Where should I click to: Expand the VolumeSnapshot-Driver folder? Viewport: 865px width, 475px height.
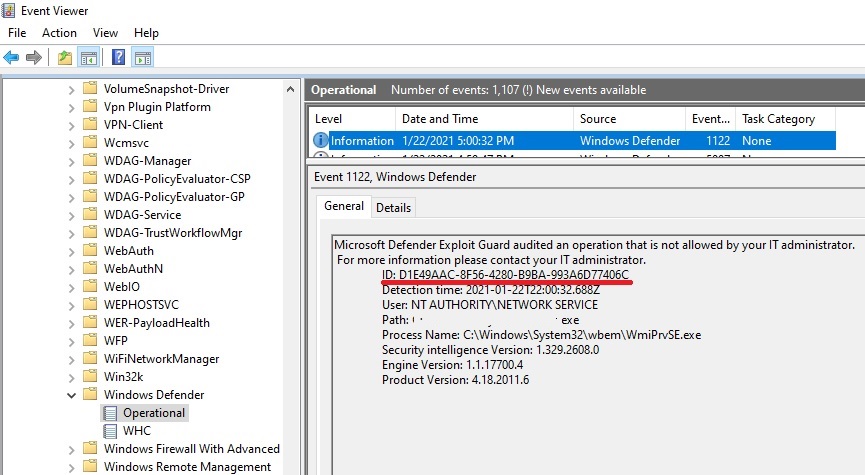(71, 89)
